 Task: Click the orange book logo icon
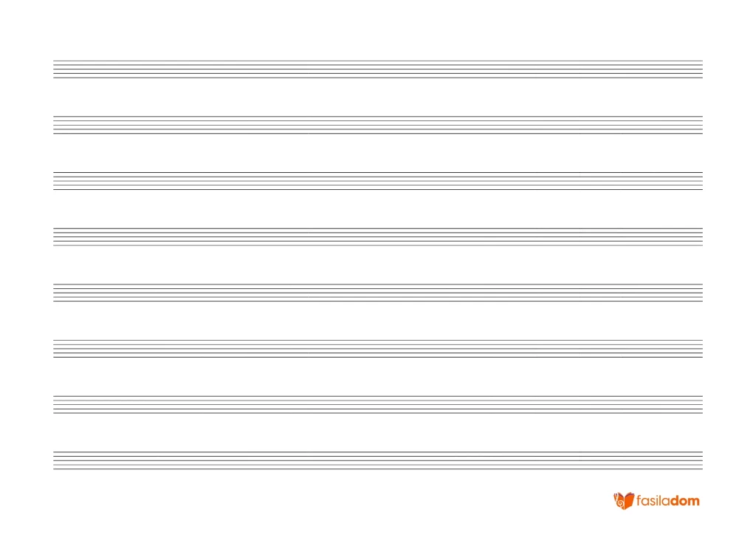[624, 501]
